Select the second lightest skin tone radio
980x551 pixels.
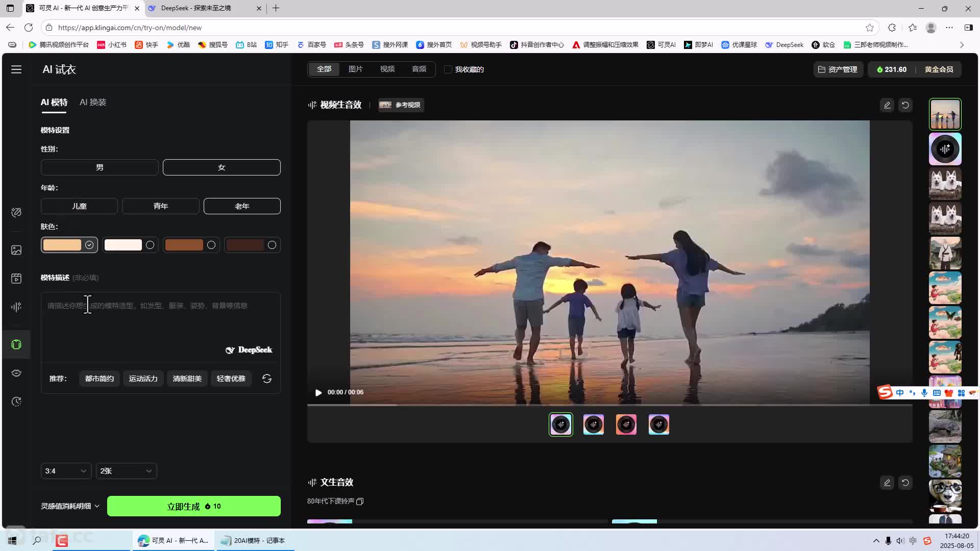point(150,245)
